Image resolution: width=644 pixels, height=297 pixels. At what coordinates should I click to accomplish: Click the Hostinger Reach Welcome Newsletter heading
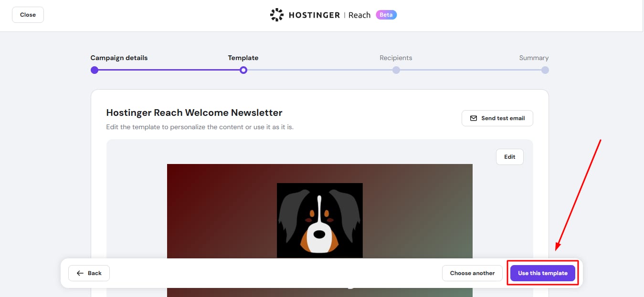point(194,113)
